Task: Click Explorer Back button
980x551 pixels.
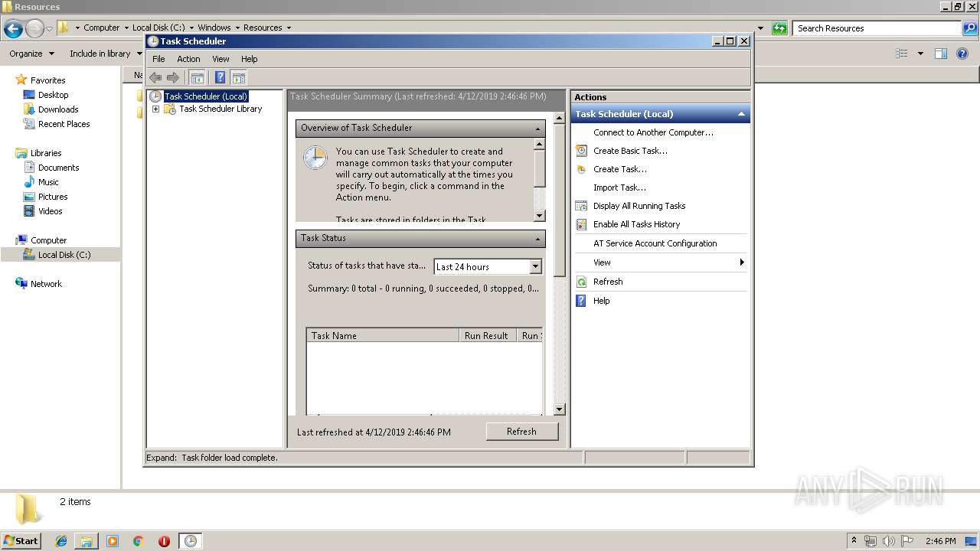Action: [x=13, y=29]
